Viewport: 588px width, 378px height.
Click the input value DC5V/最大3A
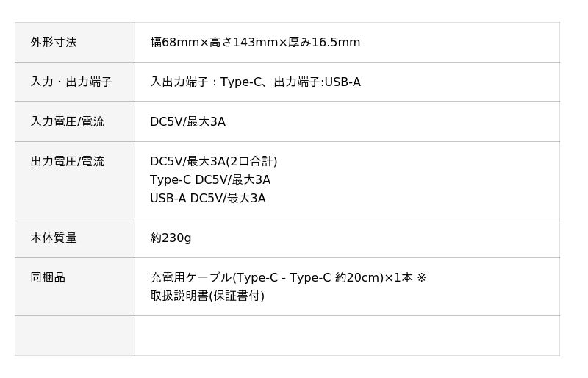click(x=187, y=122)
